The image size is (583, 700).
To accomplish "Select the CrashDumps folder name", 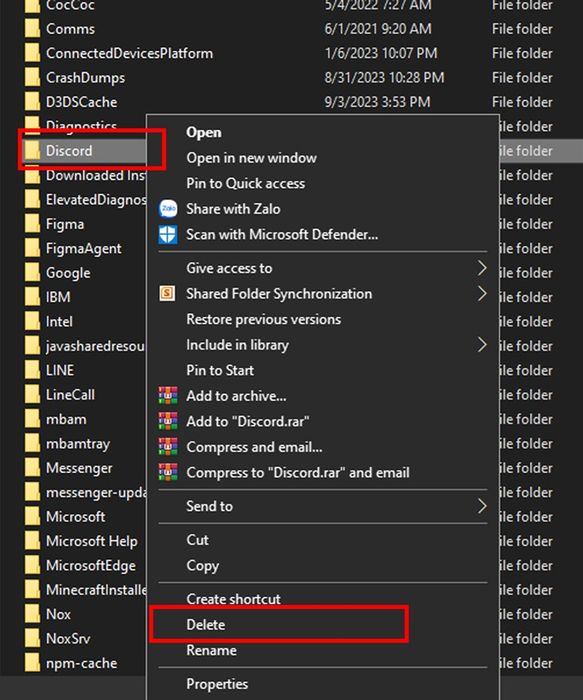I will tap(85, 78).
